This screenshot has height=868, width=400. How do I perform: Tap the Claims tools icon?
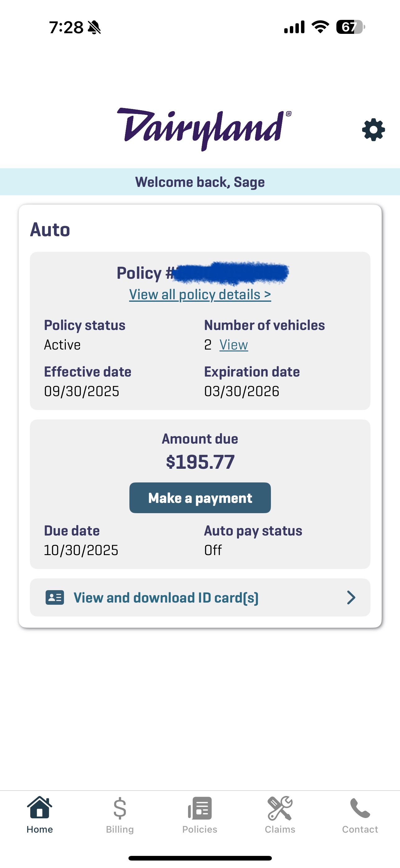coord(280,808)
